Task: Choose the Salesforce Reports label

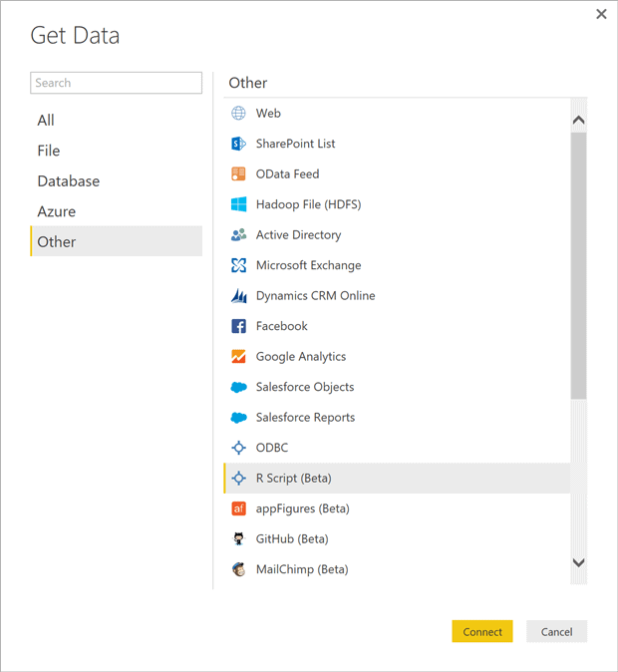Action: pos(305,418)
